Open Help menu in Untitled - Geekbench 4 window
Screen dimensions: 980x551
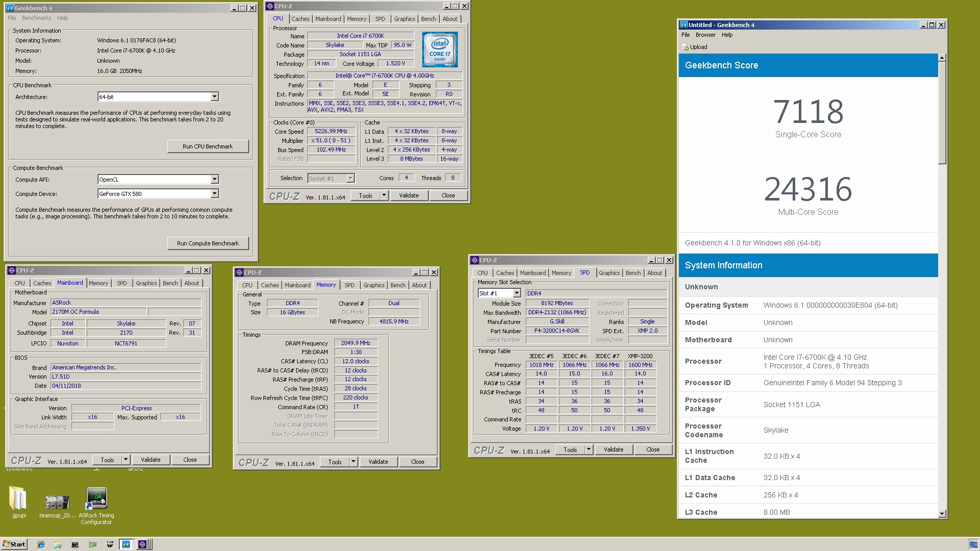(x=727, y=35)
